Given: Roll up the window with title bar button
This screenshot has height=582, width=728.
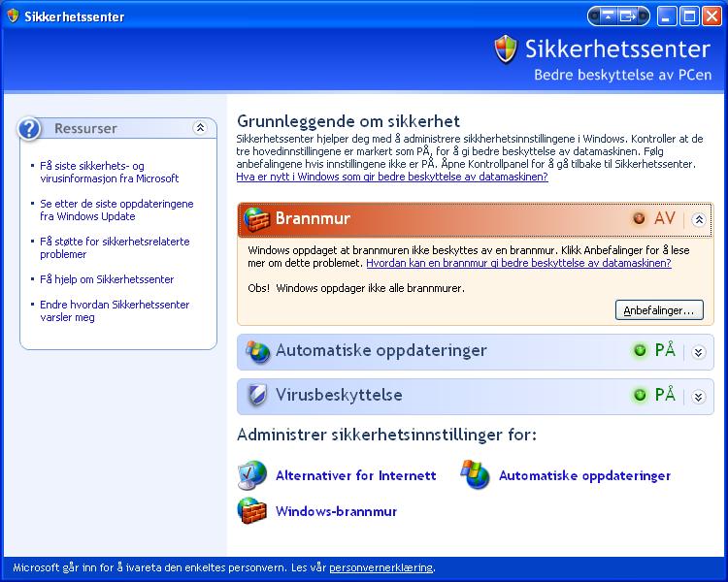Looking at the screenshot, I should tap(608, 16).
